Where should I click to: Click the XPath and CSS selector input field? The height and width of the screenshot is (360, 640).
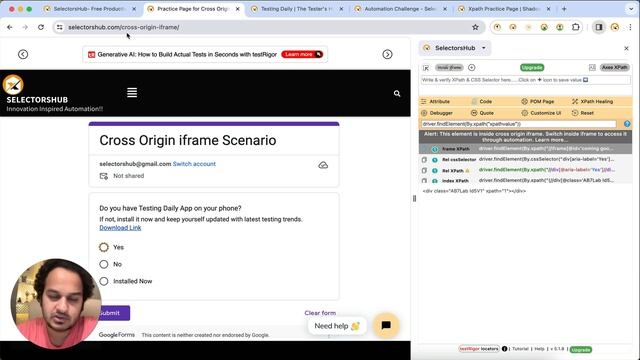coord(526,80)
